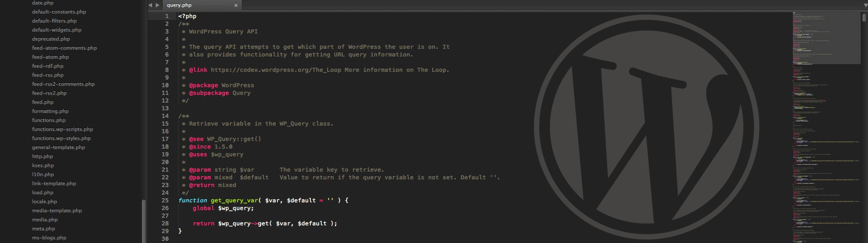Open date.php in the sidebar

43,3
